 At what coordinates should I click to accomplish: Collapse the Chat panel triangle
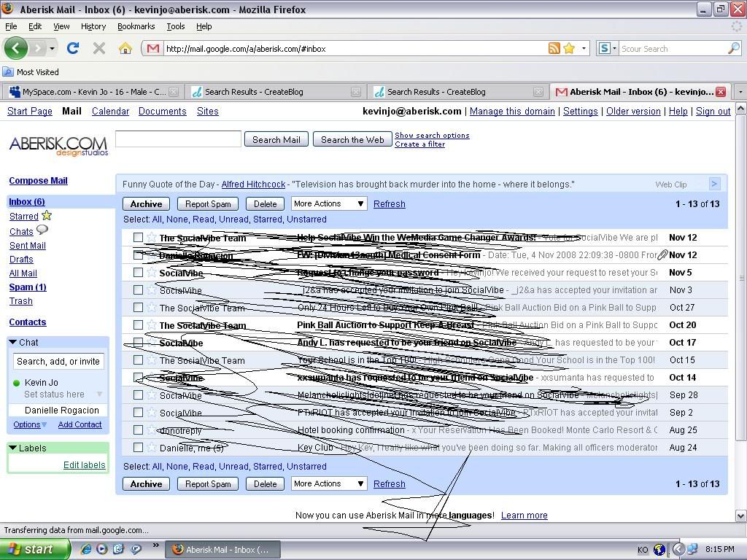(13, 342)
